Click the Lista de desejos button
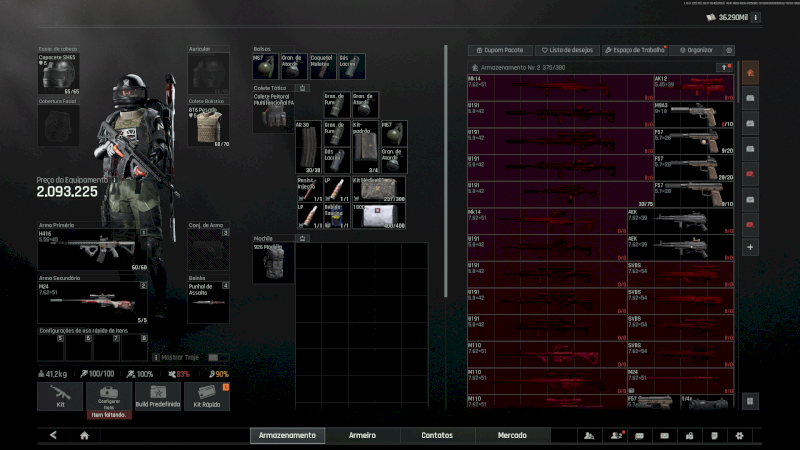 point(566,49)
